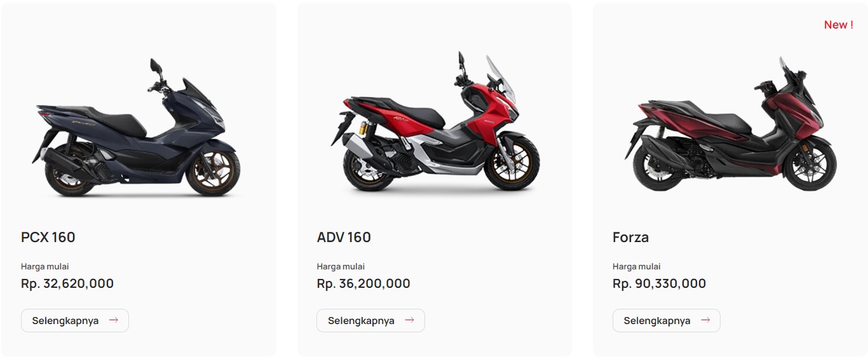
Task: Select the red ADV 160 scooter image
Action: [x=435, y=124]
